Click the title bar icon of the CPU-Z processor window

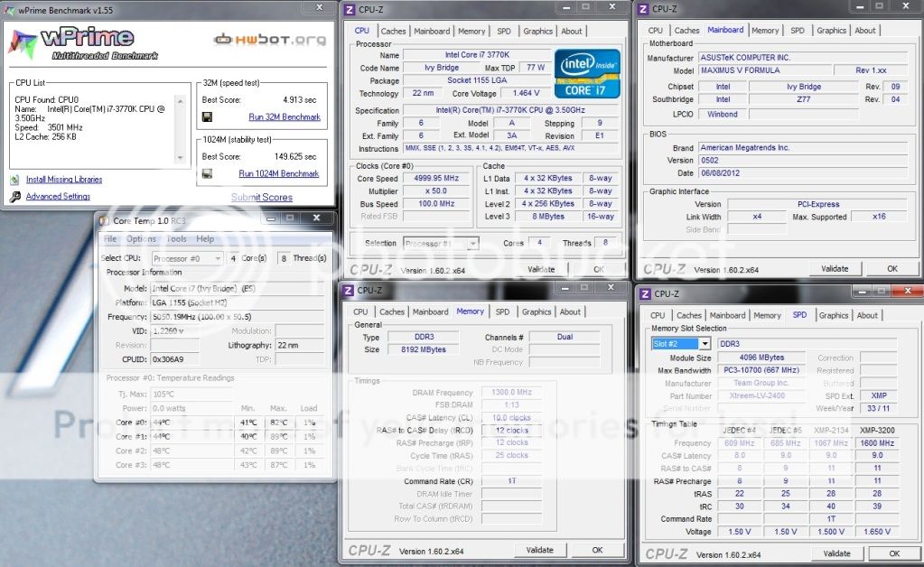tap(350, 9)
